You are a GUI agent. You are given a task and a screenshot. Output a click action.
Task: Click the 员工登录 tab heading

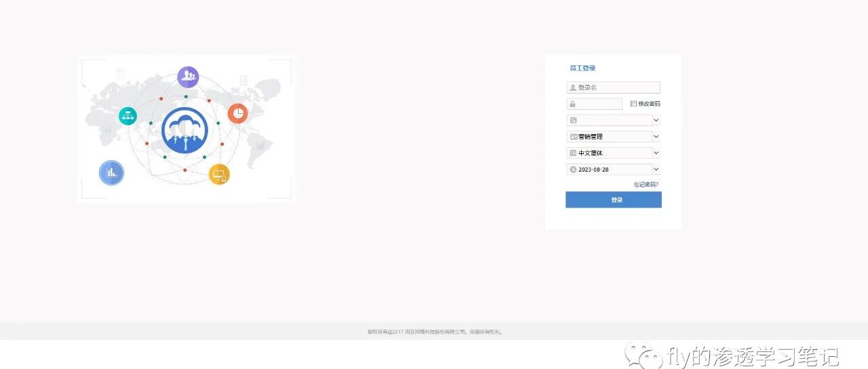tap(583, 68)
